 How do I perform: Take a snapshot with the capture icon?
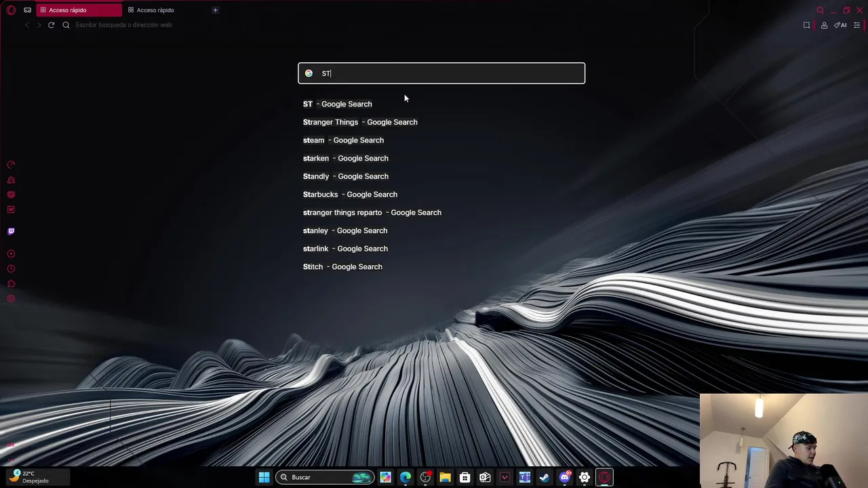[x=806, y=25]
